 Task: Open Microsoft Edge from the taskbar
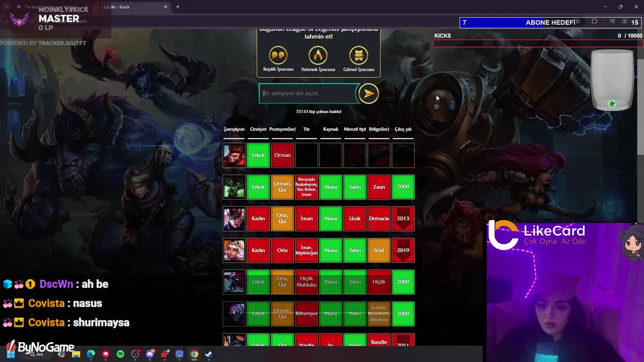91,354
